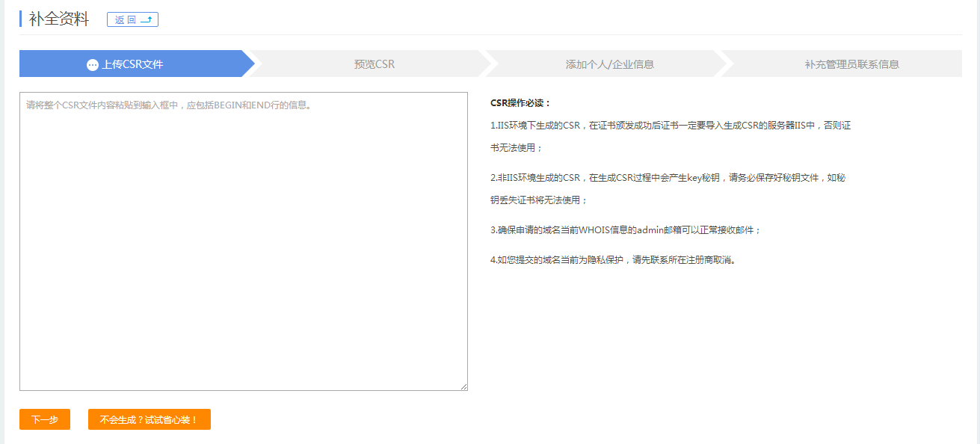Click the blue accent bar before 补全资料

21,19
